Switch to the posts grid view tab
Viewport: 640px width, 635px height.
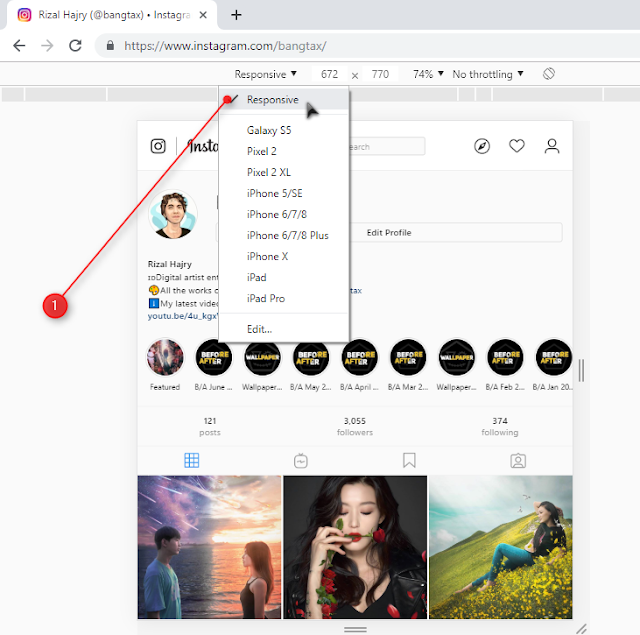point(191,461)
